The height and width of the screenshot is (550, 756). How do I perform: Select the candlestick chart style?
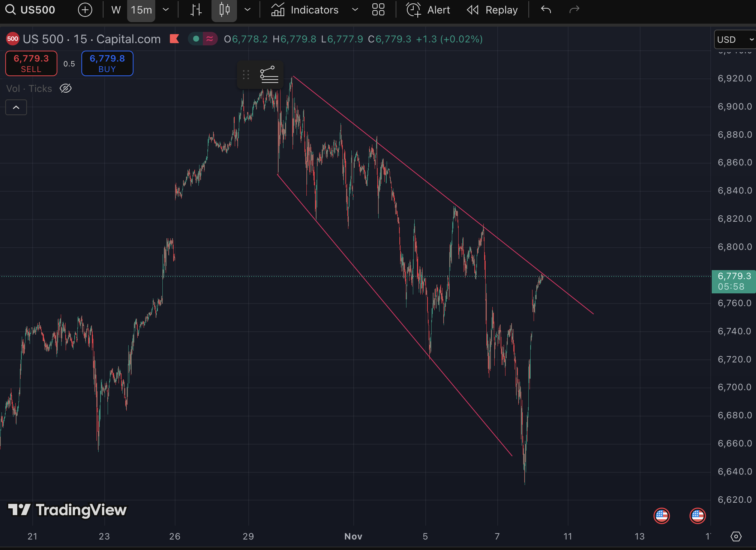pos(224,10)
